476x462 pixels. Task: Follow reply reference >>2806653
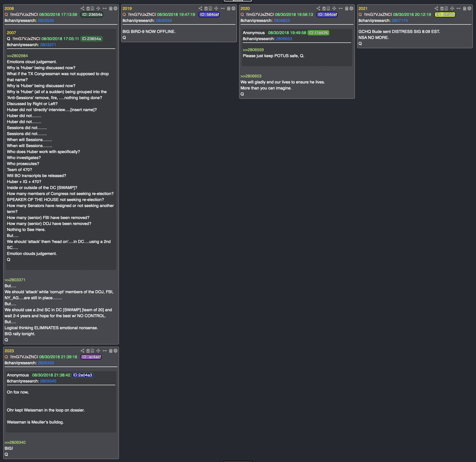click(251, 76)
